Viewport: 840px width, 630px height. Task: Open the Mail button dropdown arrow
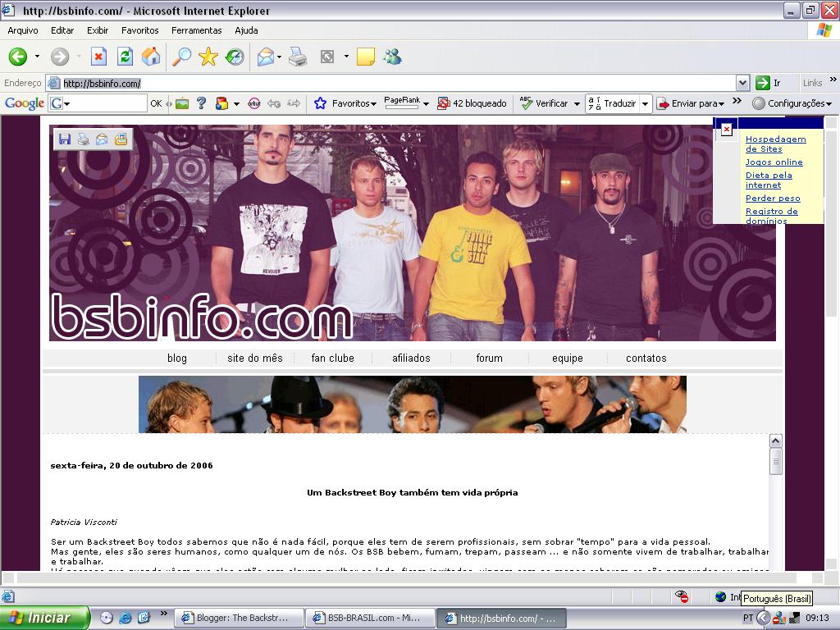279,57
